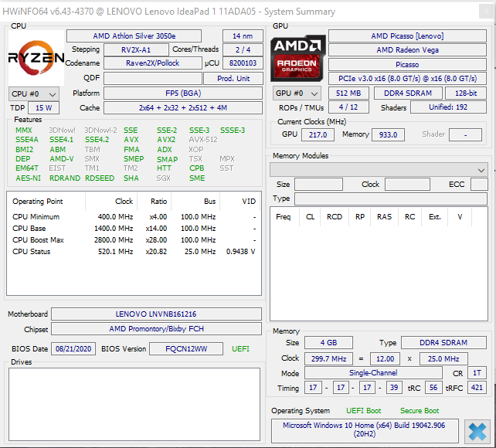Click the VID column header
The height and width of the screenshot is (448, 496).
[x=240, y=202]
